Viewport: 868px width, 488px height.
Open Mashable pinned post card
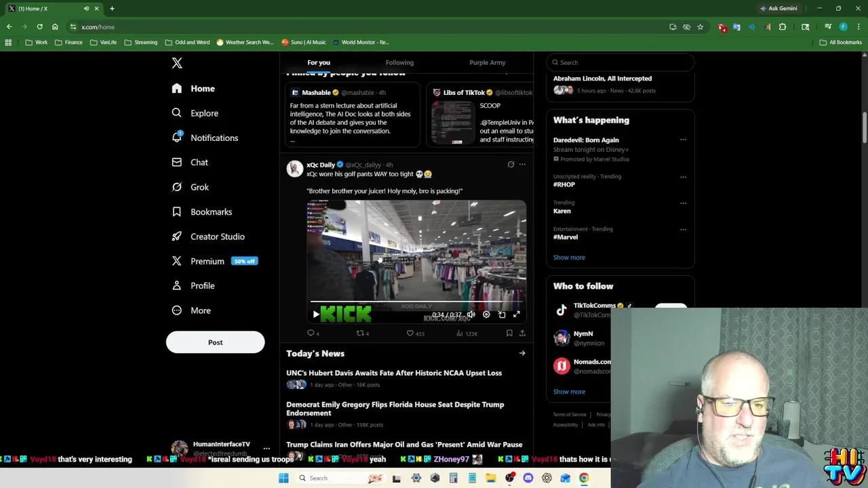(x=353, y=115)
